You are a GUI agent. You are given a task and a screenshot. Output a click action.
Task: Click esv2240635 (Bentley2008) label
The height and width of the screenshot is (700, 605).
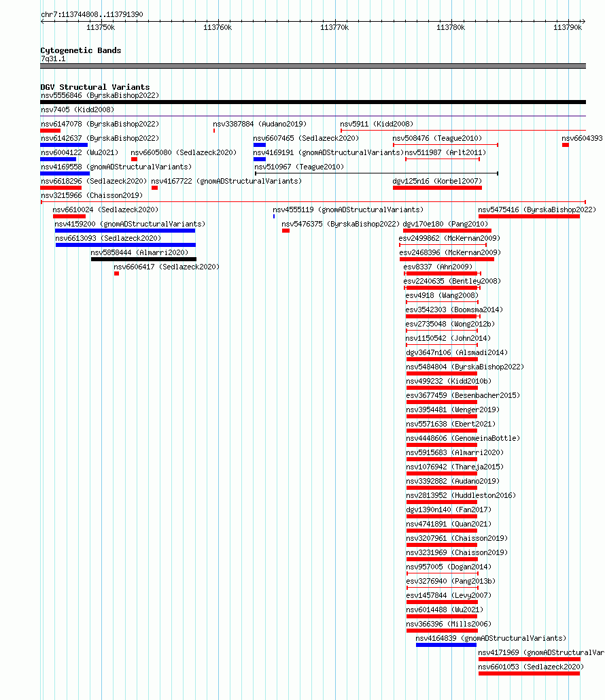[452, 281]
